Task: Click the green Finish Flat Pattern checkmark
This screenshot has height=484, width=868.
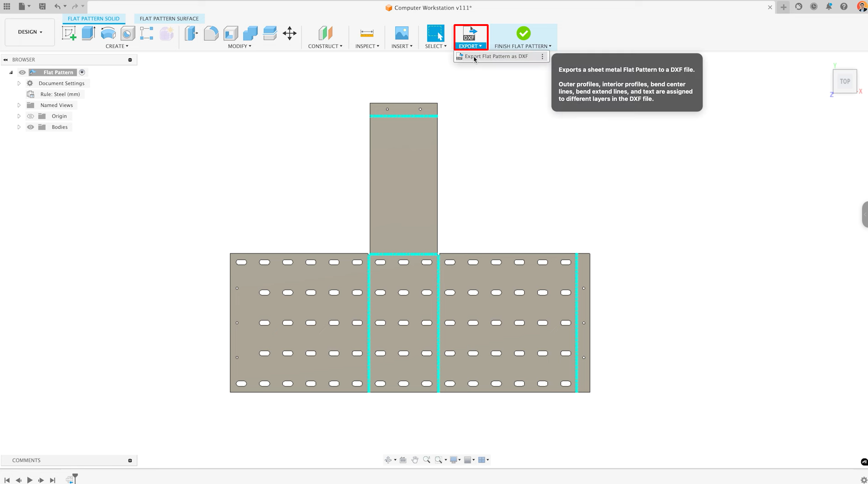Action: click(x=523, y=33)
